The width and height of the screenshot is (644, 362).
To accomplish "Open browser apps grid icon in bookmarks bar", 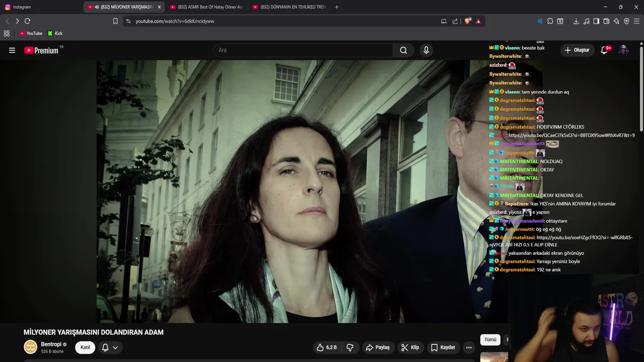I will 7,33.
